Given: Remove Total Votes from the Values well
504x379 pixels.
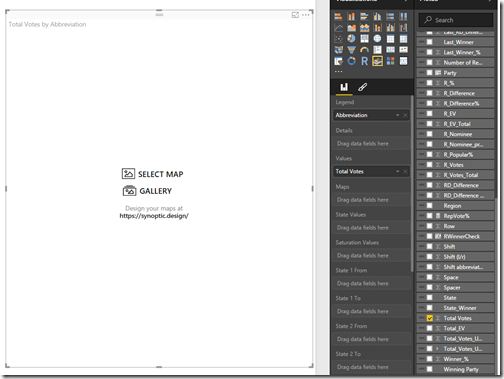Looking at the screenshot, I should pyautogui.click(x=405, y=171).
